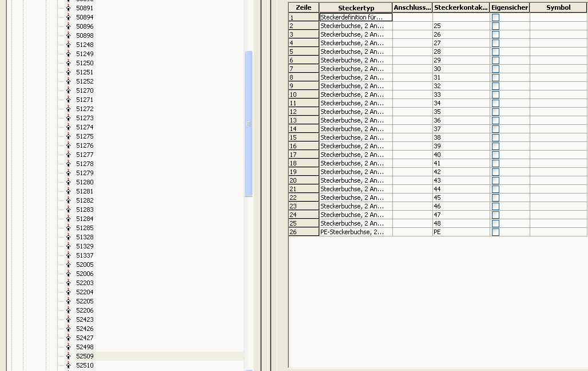Screen dimensions: 588x371
Task: Select tree entry 51329
Action: [85, 246]
